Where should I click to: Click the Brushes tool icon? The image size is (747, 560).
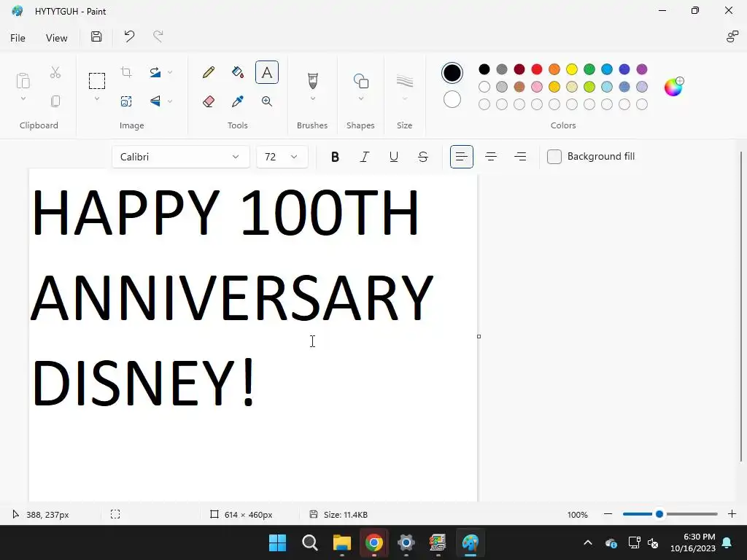coord(312,80)
